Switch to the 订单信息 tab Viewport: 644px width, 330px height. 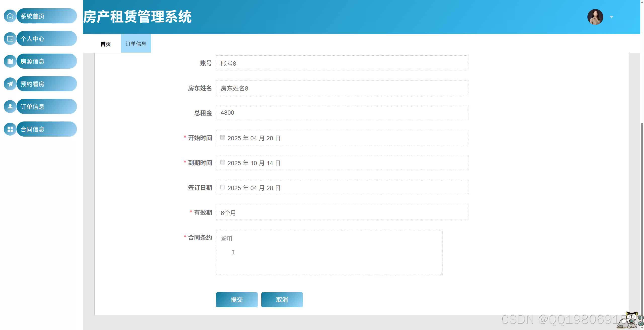[136, 44]
